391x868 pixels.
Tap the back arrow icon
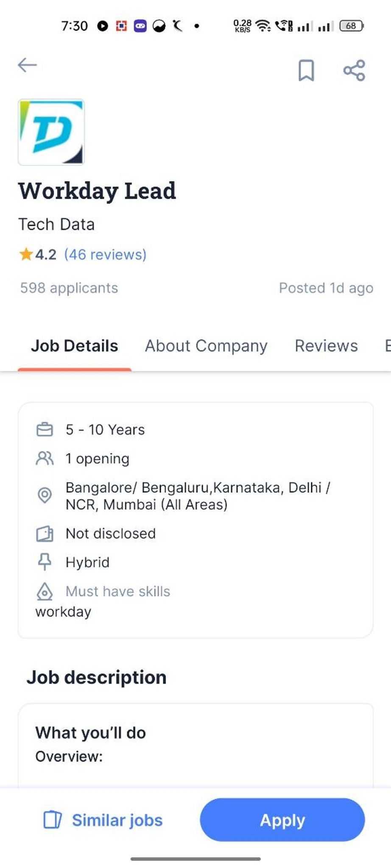pos(28,65)
